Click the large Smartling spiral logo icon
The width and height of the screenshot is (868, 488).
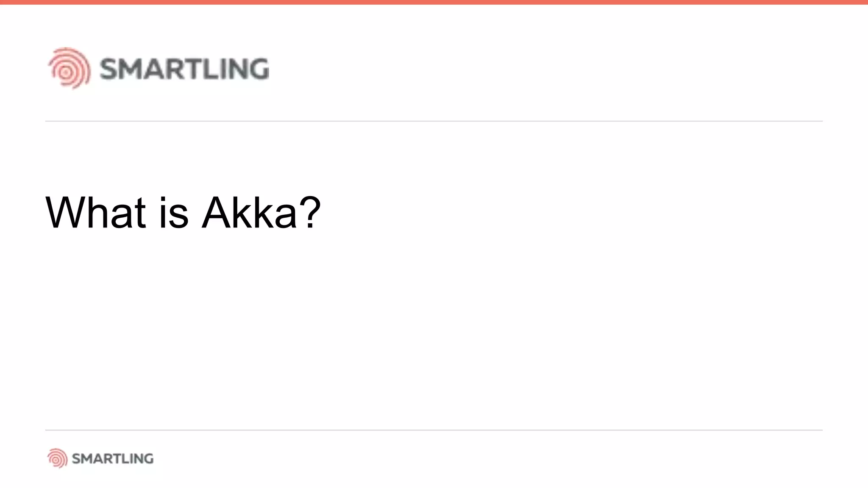[69, 68]
